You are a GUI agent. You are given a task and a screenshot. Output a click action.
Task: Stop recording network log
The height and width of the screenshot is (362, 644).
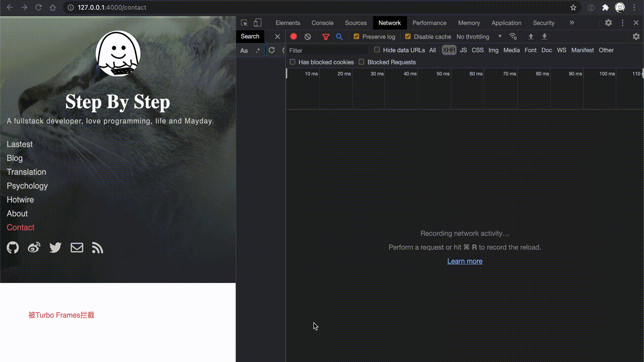point(294,37)
